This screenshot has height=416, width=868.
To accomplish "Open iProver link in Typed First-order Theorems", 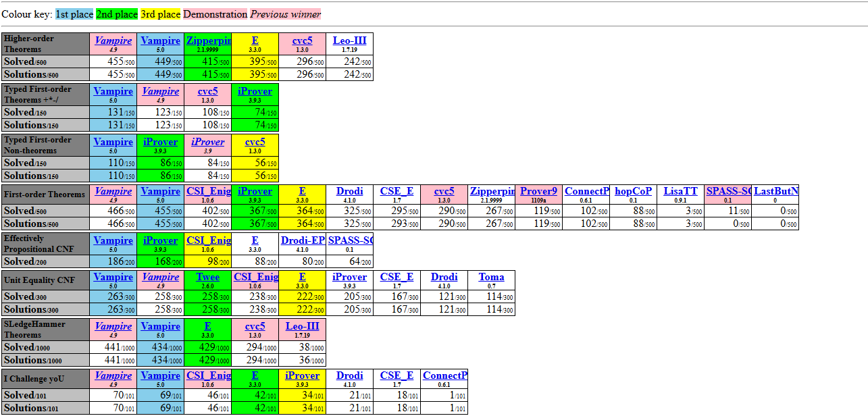I will [255, 91].
